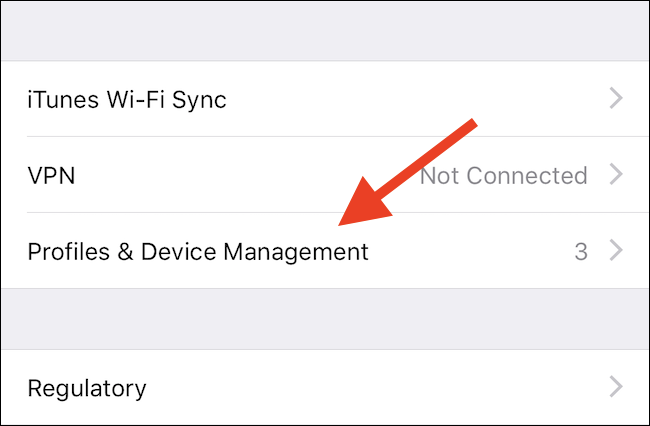Click the gray area above iTunes Wi-Fi Sync
This screenshot has width=650, height=426.
coord(325,30)
